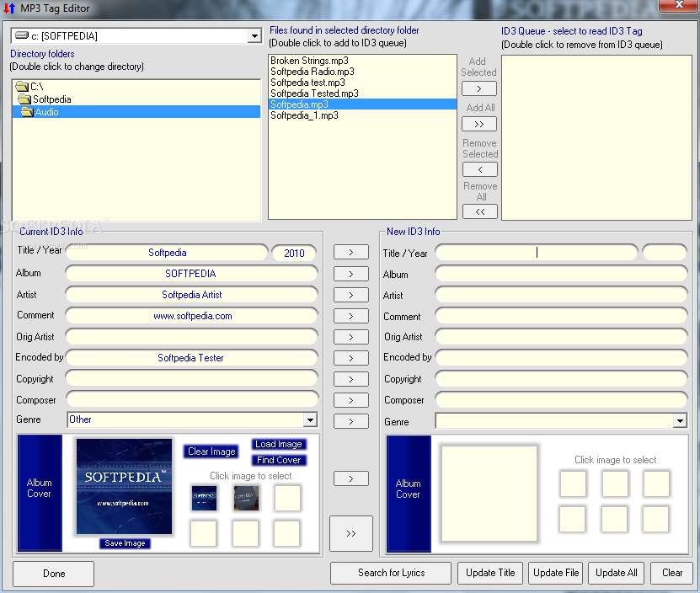Click the current Album field showing SOFTPEDIA
The width and height of the screenshot is (700, 593).
pos(191,273)
